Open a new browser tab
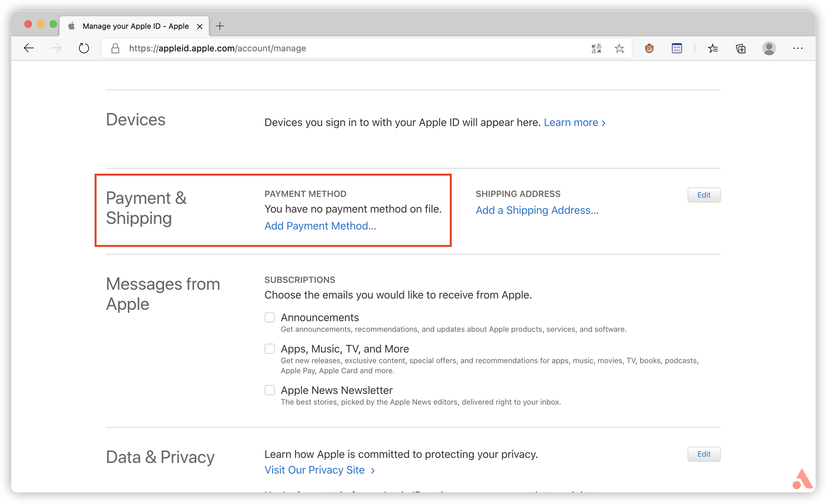This screenshot has width=827, height=504. click(x=220, y=26)
